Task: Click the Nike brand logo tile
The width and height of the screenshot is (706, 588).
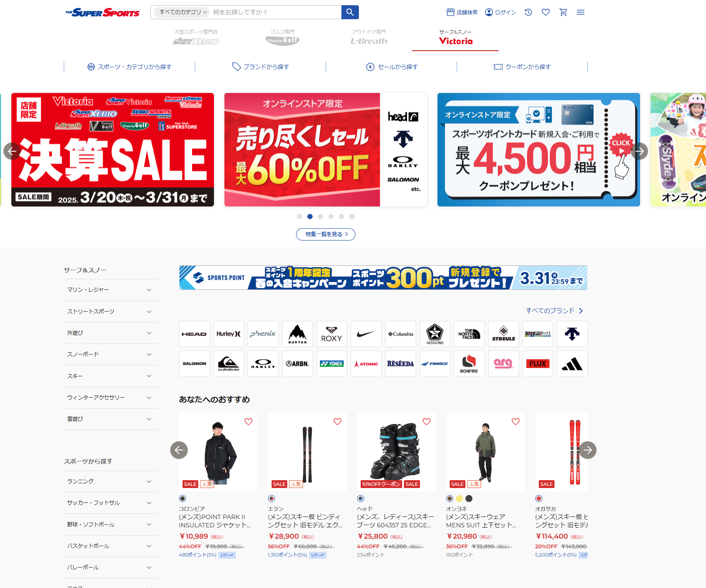Action: (x=366, y=334)
